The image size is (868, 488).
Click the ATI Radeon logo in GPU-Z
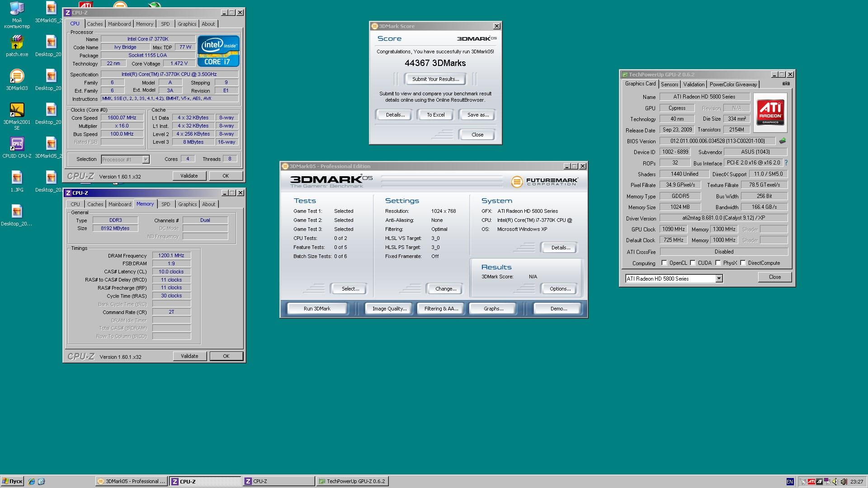click(770, 113)
